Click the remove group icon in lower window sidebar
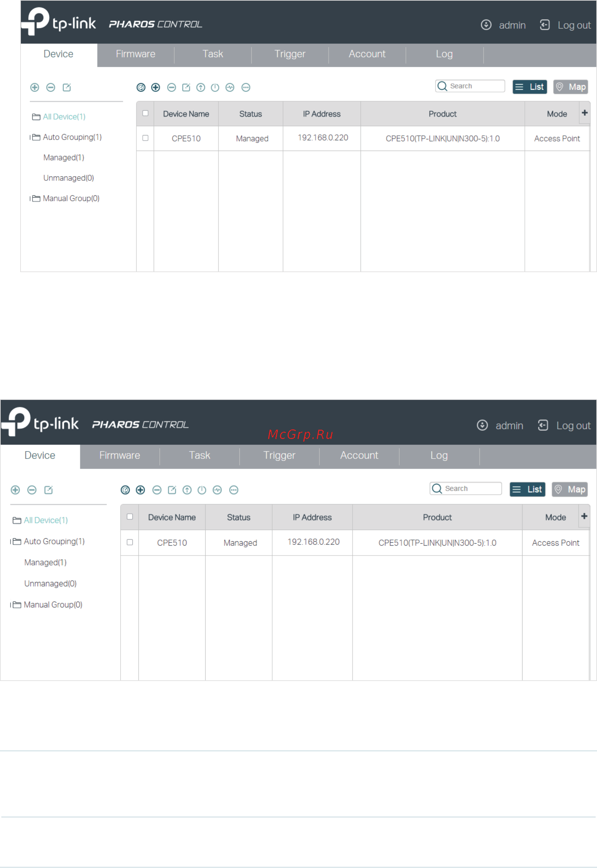The width and height of the screenshot is (597, 868). pyautogui.click(x=32, y=490)
